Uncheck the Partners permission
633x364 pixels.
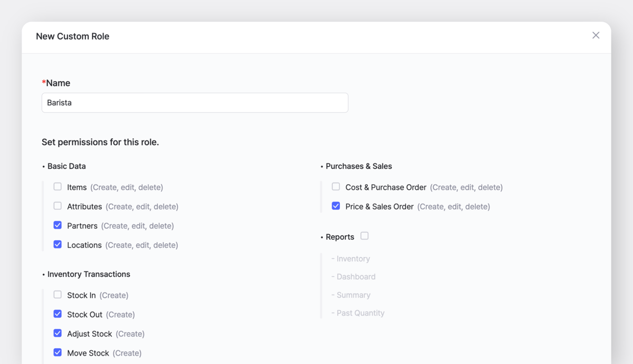pyautogui.click(x=57, y=225)
